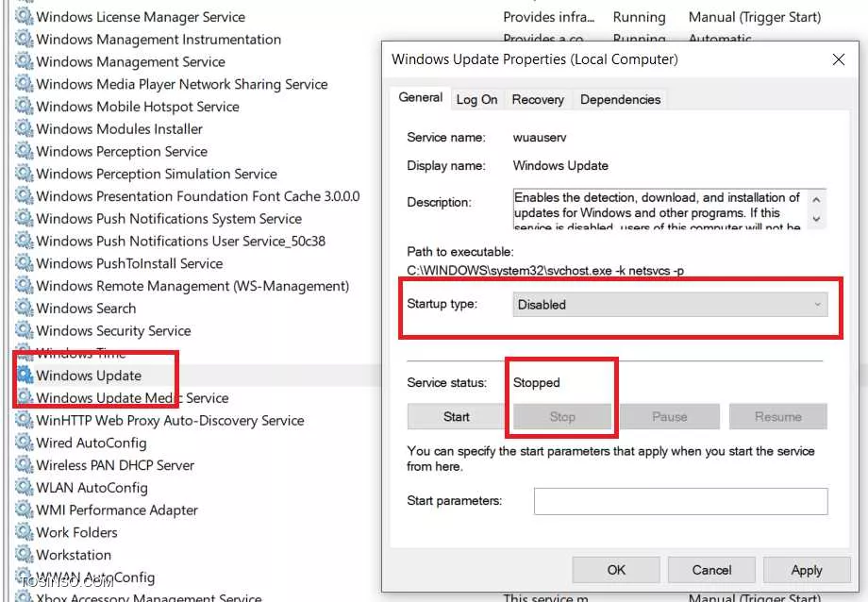Select the WMI Performance Adapter row text

[117, 510]
